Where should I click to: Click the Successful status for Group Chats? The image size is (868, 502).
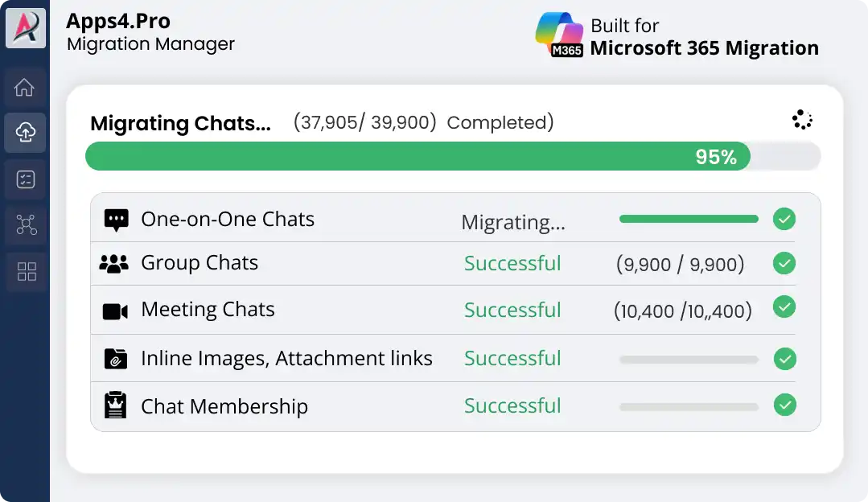pyautogui.click(x=512, y=263)
